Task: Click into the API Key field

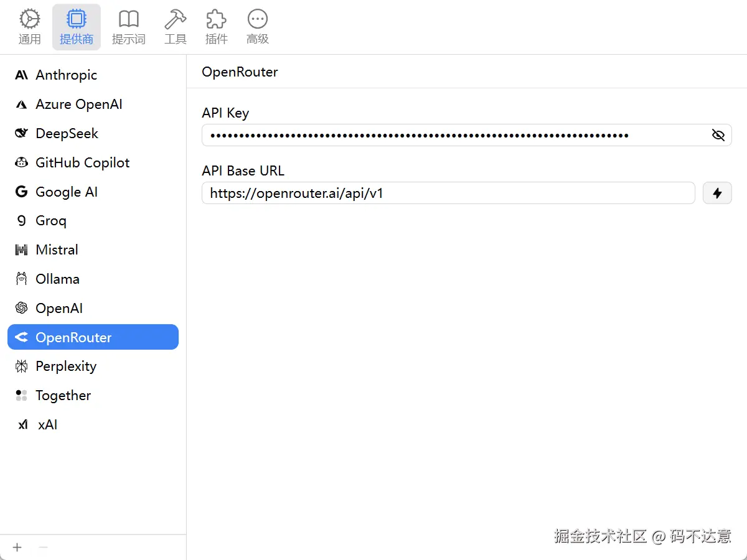Action: pyautogui.click(x=466, y=135)
